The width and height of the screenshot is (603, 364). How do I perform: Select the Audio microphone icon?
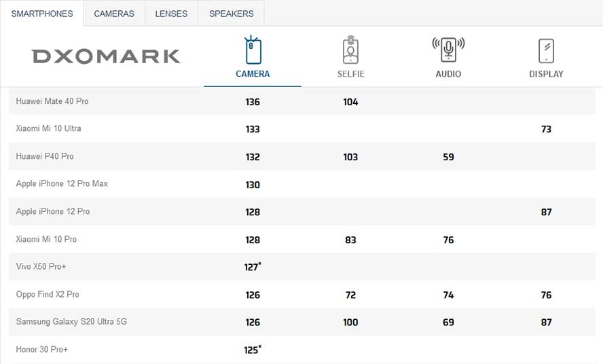click(x=448, y=50)
